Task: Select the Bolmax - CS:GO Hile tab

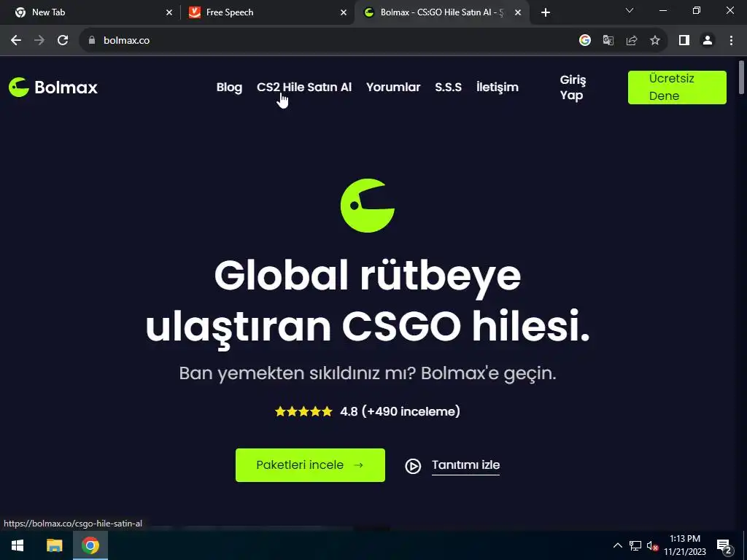Action: point(441,12)
